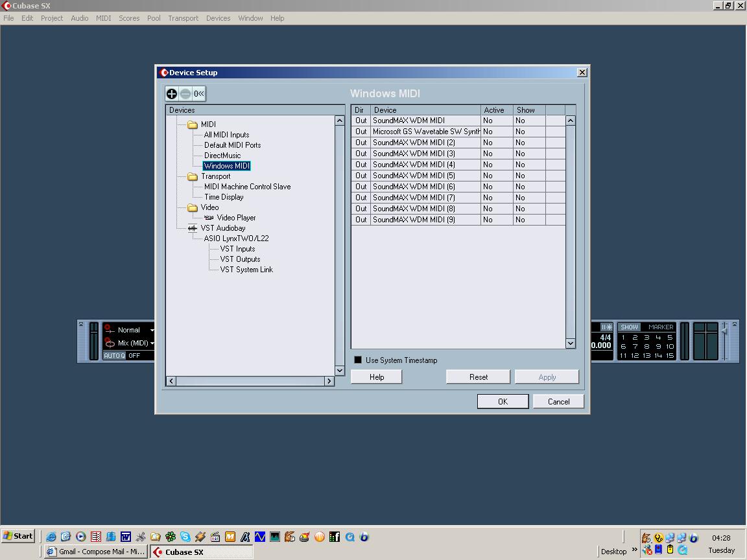Click the add device plus icon

172,94
